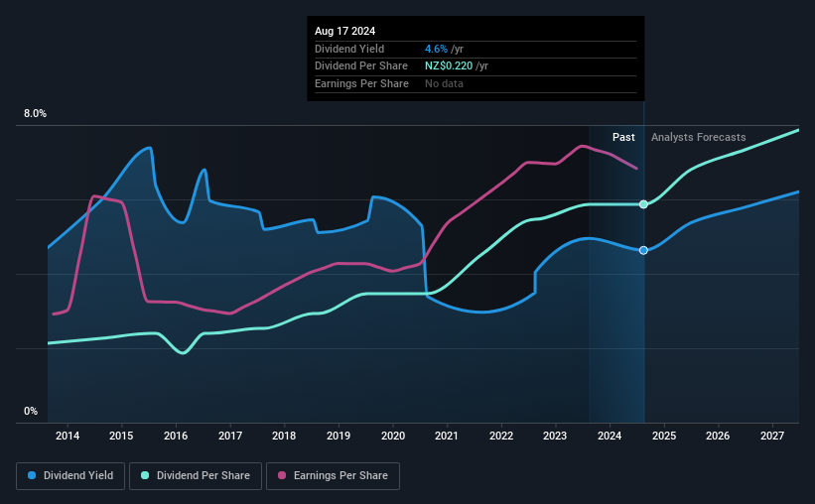Click the NZ$0.220 dividend per share value
This screenshot has height=504, width=815.
pos(449,66)
